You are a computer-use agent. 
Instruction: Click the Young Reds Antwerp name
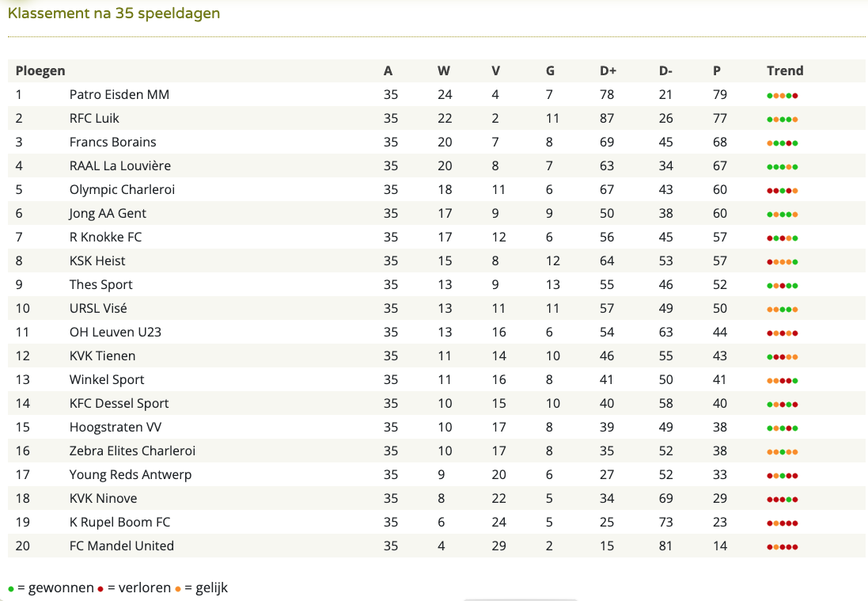pyautogui.click(x=131, y=475)
